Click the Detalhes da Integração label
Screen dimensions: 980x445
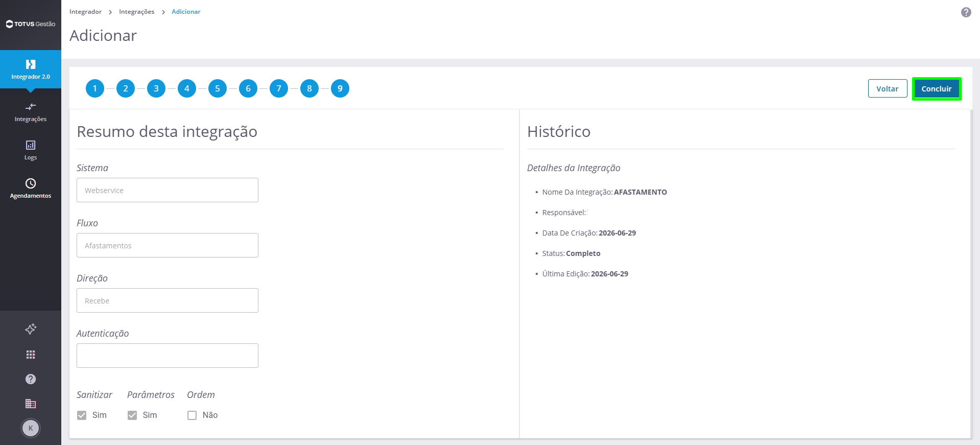[573, 168]
